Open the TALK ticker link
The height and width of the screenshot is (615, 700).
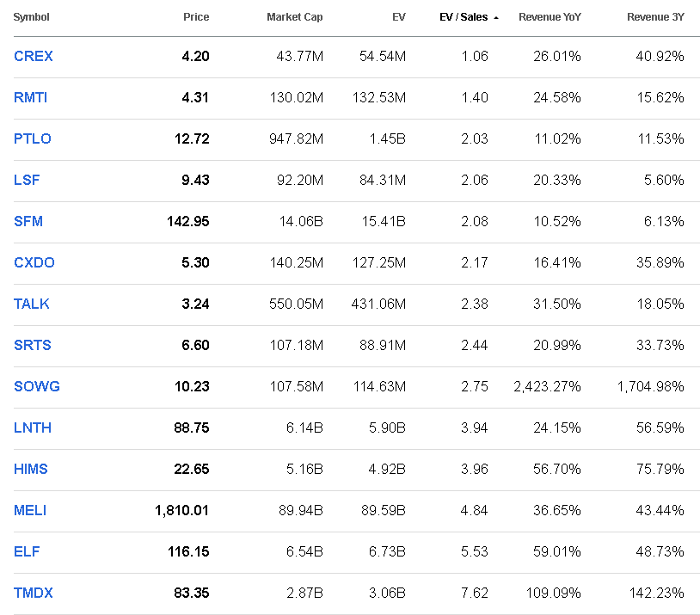click(32, 304)
